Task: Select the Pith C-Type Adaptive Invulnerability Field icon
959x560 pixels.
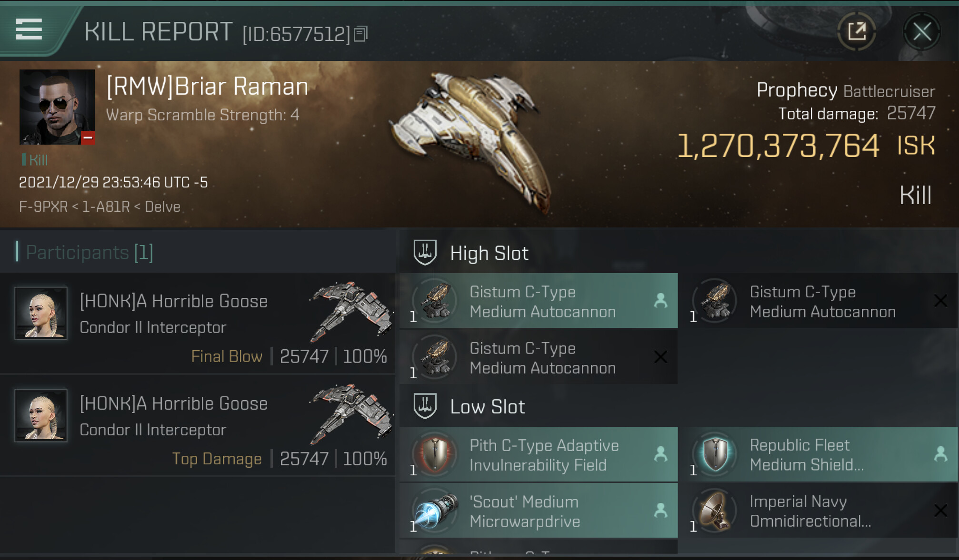Action: pyautogui.click(x=435, y=454)
